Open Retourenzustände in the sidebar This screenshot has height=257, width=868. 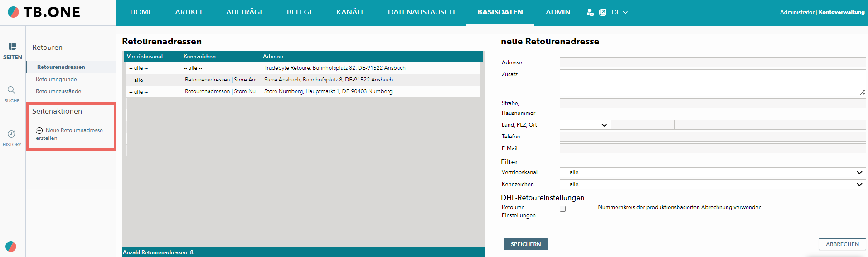pyautogui.click(x=58, y=91)
